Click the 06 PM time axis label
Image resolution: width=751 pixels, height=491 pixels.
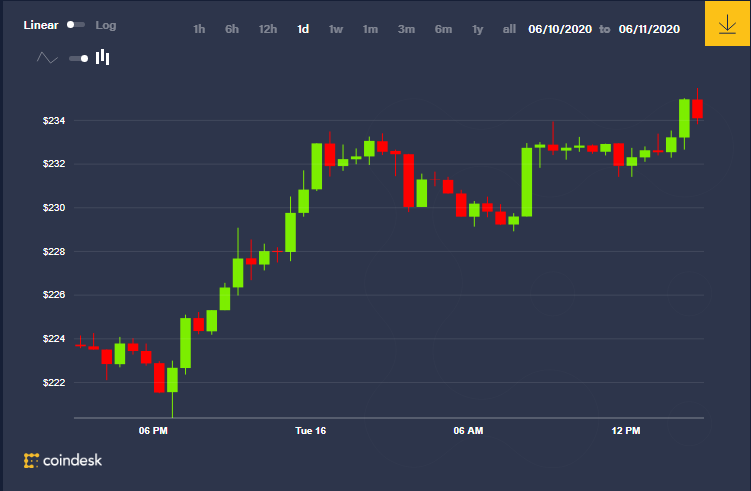(x=153, y=431)
